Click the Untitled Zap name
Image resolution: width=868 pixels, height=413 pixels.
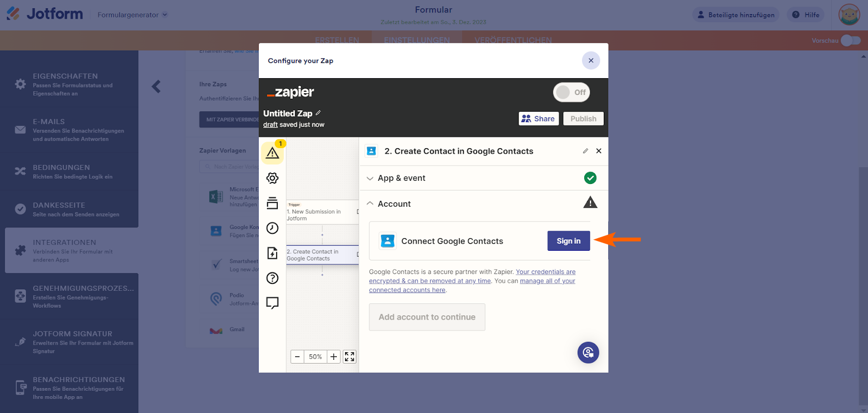click(288, 113)
